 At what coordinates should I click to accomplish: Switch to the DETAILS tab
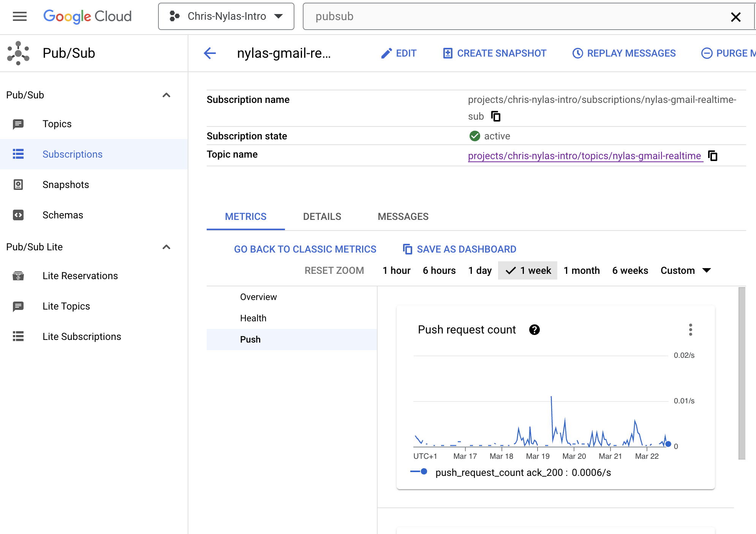click(x=322, y=216)
